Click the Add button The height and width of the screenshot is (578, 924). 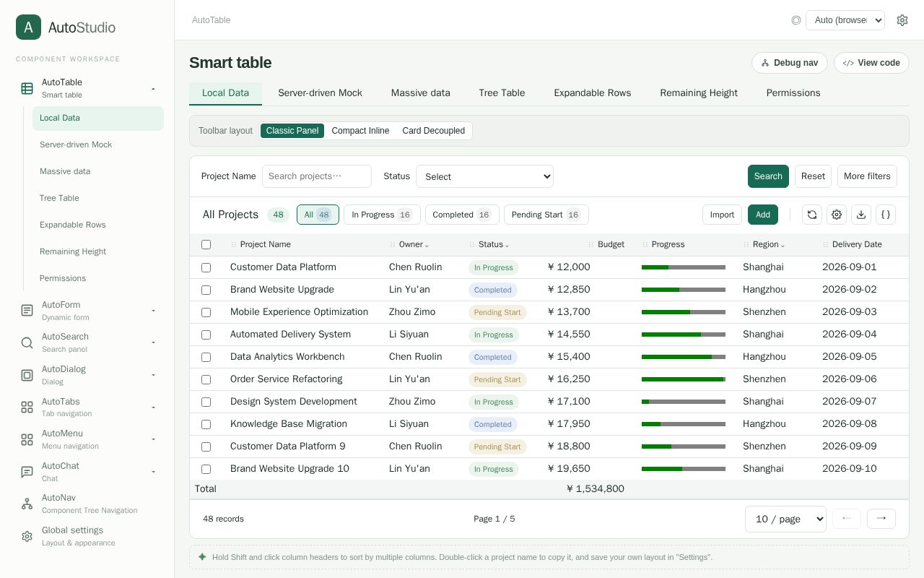coord(763,215)
